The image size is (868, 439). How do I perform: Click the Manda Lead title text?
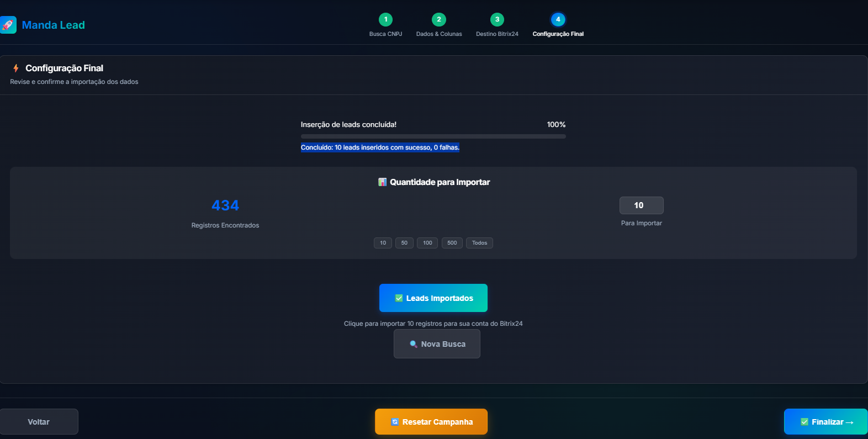[53, 25]
